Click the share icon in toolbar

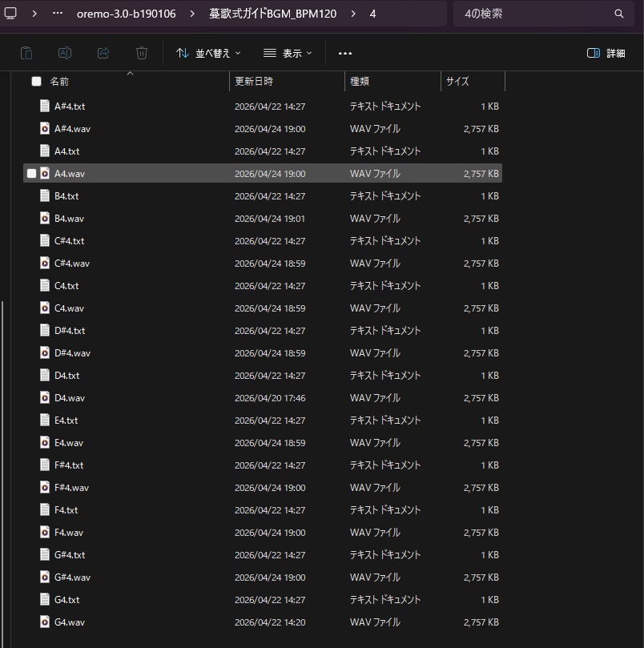point(103,54)
